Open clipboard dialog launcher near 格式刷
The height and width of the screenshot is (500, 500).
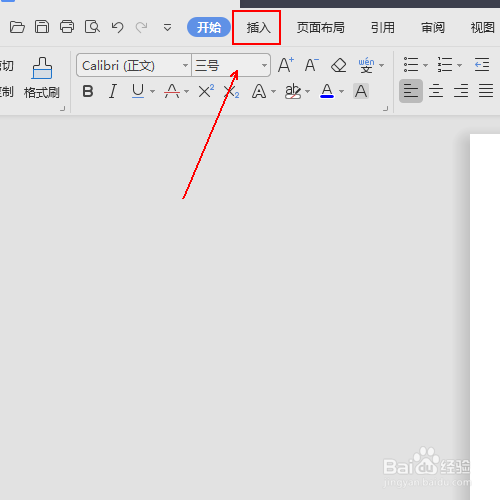62,108
